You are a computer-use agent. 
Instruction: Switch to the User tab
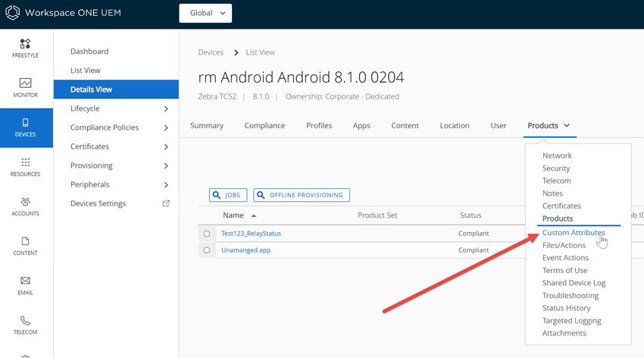[x=499, y=125]
